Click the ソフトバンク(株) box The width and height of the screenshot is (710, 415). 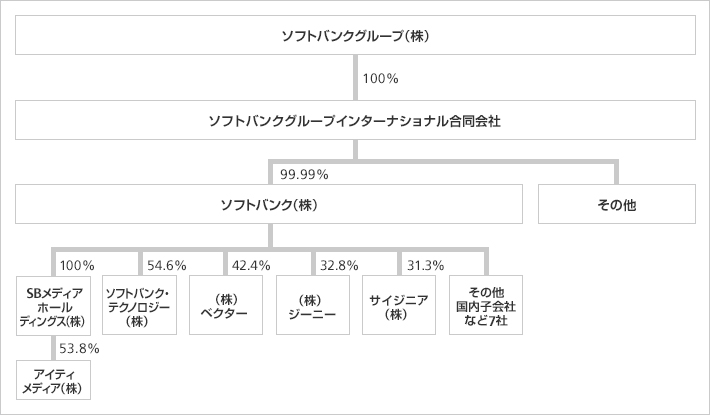[x=269, y=204]
